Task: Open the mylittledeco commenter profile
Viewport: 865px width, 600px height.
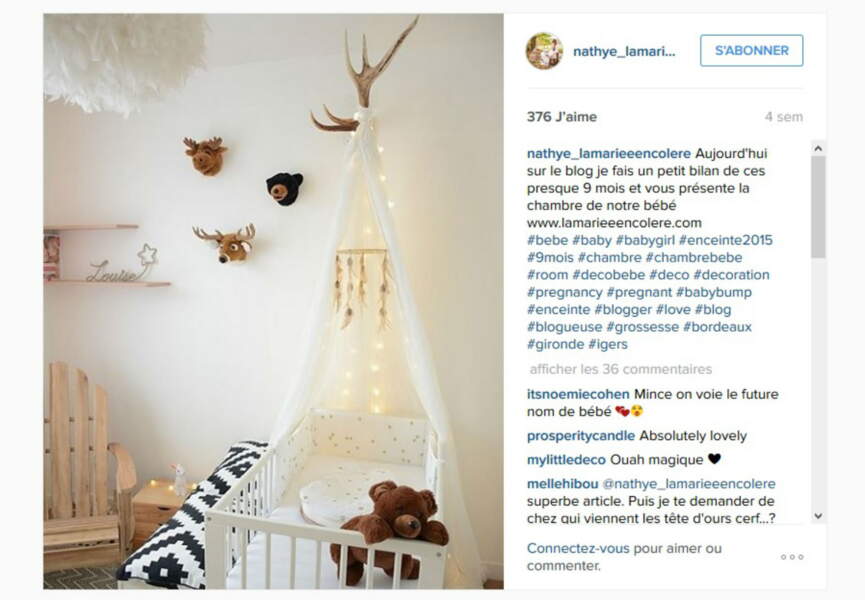Action: 566,460
